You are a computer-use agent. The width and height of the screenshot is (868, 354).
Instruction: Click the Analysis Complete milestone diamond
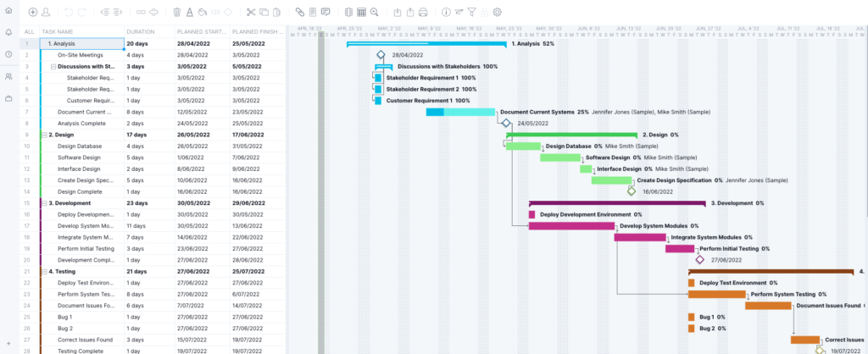506,124
